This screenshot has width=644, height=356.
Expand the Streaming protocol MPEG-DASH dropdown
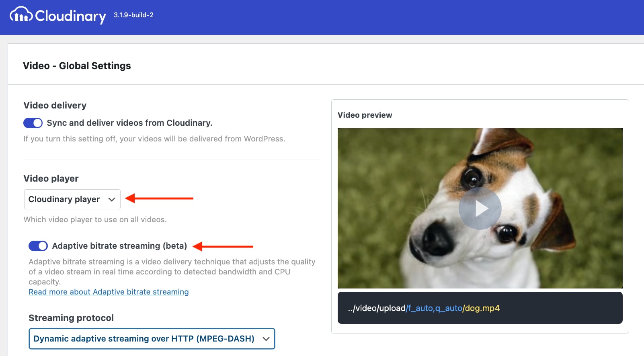tap(152, 339)
